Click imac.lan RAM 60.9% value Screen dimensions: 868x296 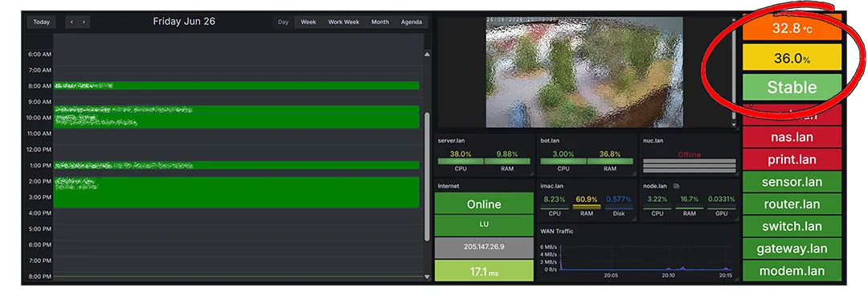(x=587, y=199)
